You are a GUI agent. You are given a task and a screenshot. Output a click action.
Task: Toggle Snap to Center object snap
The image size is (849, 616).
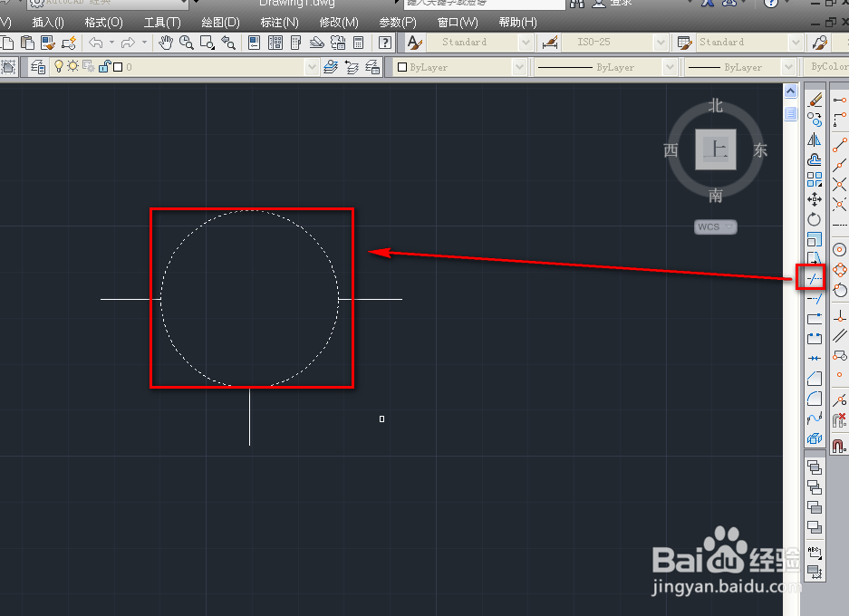coord(839,249)
